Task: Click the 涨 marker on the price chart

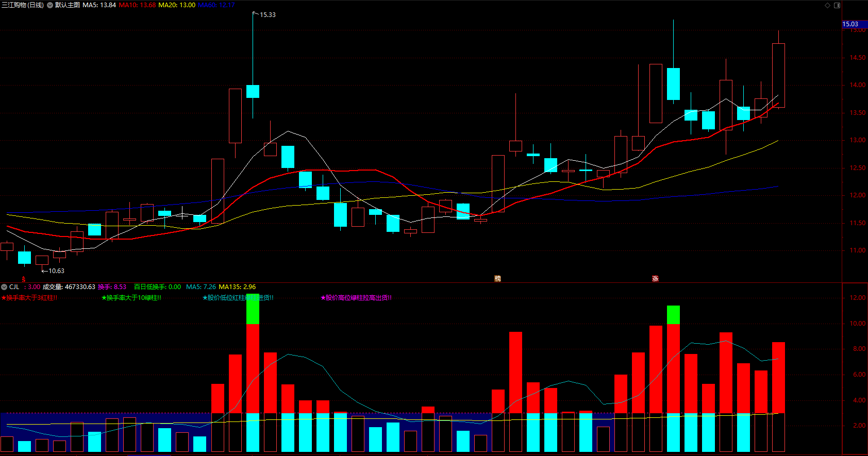Action: point(655,278)
